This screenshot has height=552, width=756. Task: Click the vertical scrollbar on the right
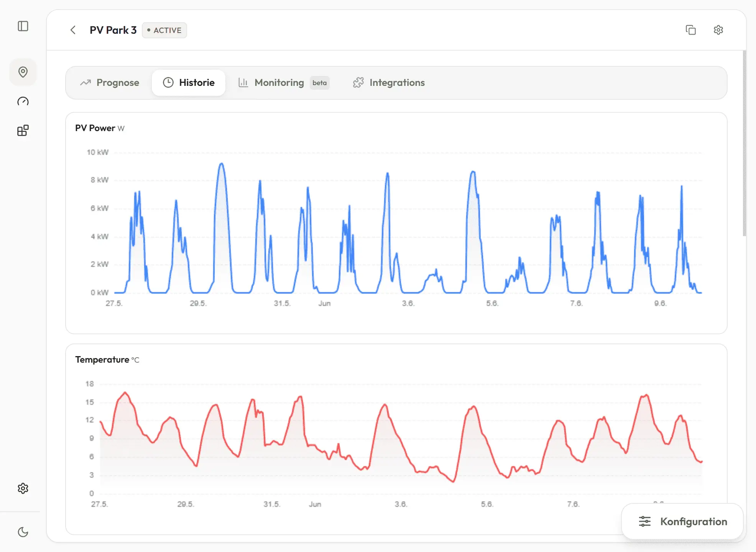744,144
